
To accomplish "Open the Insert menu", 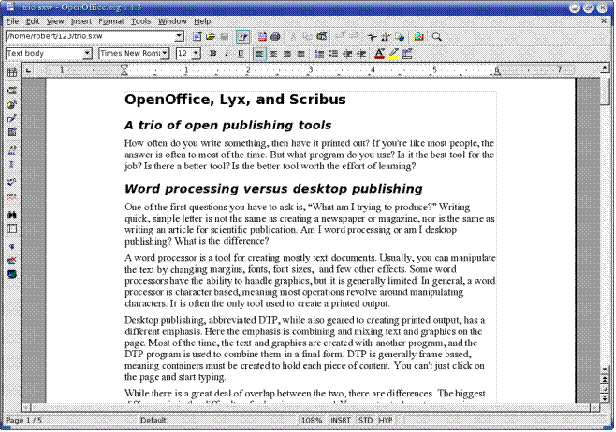I will pyautogui.click(x=81, y=21).
